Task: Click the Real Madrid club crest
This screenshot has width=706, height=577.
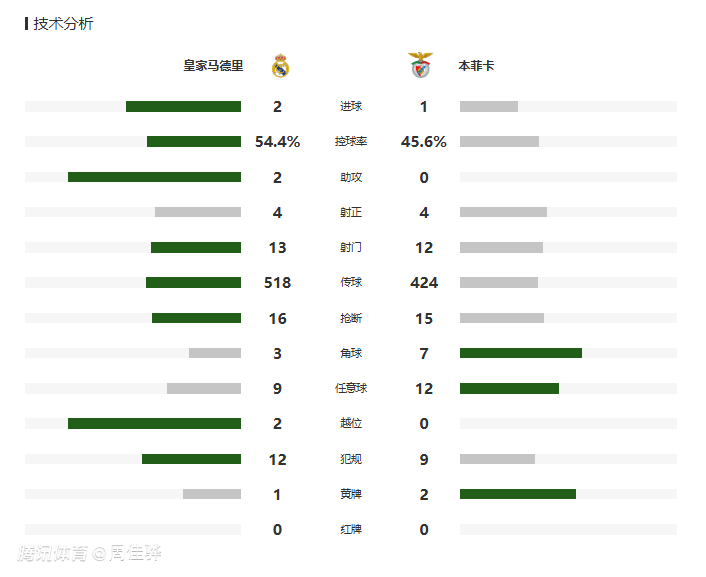Action: [281, 66]
